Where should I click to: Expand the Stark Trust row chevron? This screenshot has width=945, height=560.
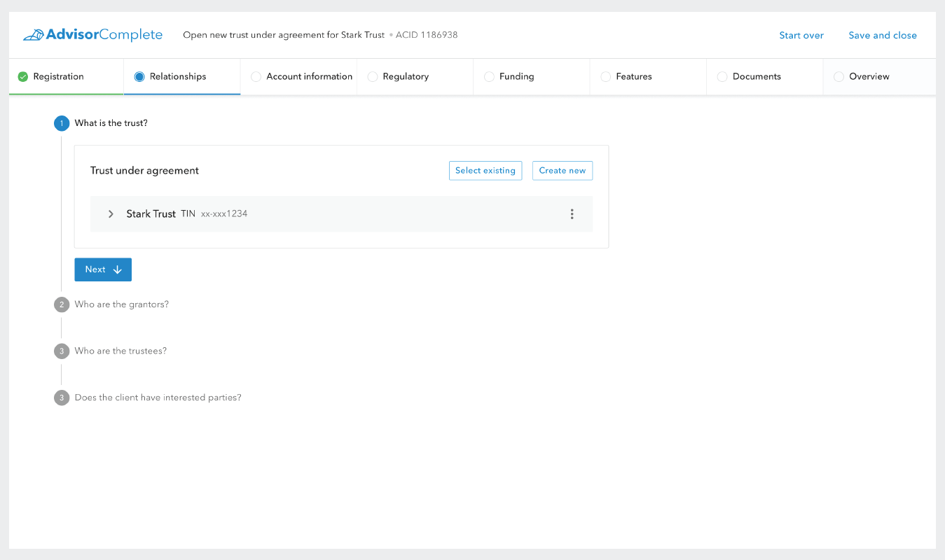111,214
